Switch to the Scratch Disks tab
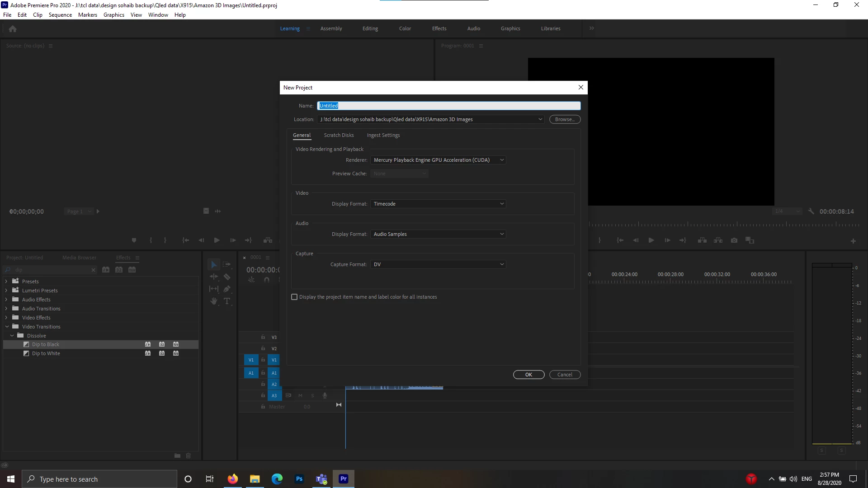This screenshot has height=488, width=868. click(339, 135)
